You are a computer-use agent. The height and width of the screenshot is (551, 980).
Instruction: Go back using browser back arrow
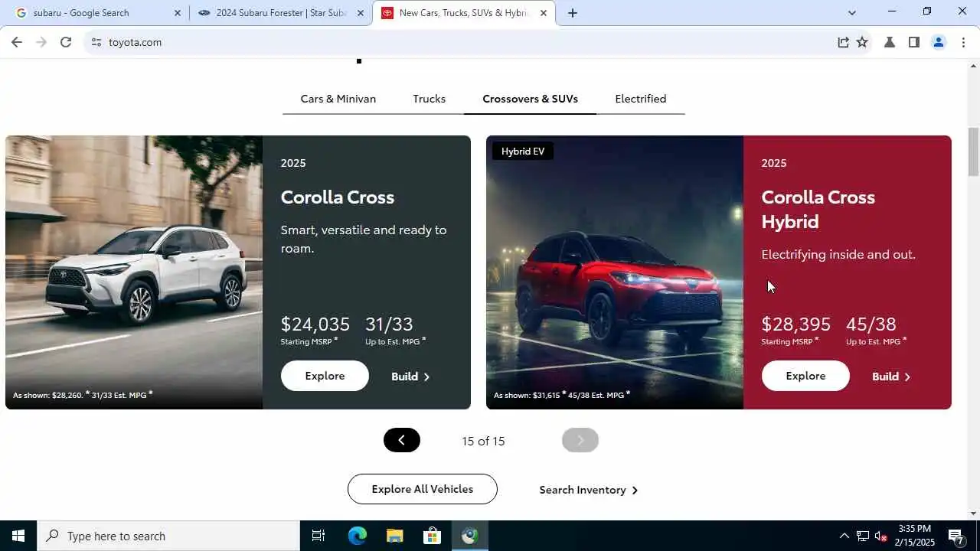point(17,42)
